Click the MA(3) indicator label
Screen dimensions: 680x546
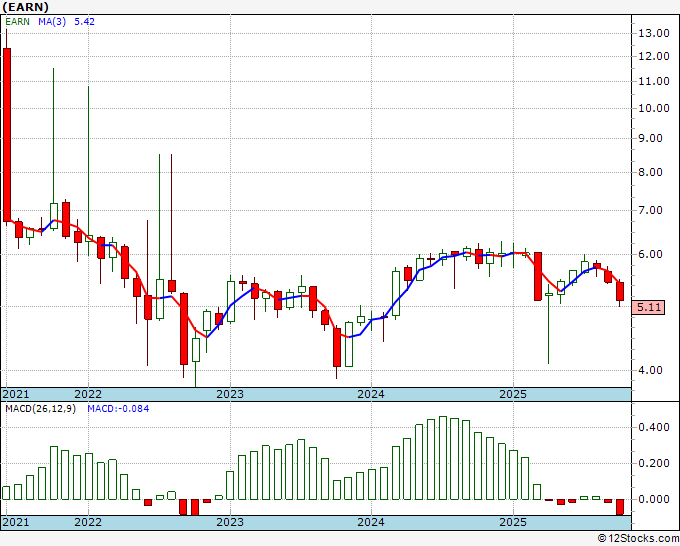point(52,22)
